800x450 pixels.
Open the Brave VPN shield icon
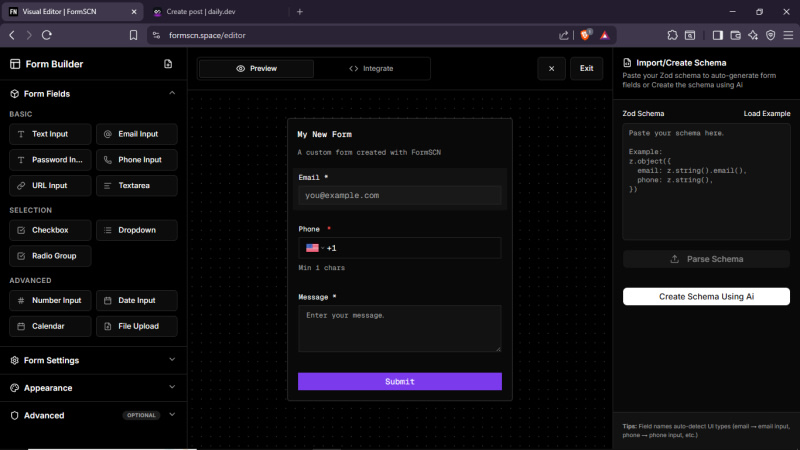(x=770, y=35)
